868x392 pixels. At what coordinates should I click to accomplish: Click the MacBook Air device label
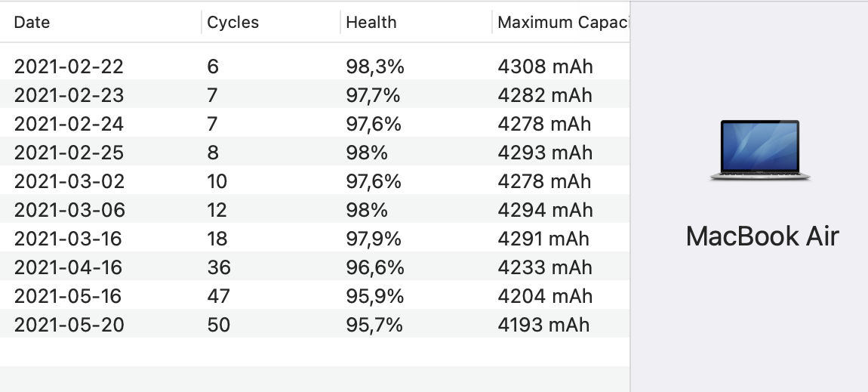coord(762,236)
